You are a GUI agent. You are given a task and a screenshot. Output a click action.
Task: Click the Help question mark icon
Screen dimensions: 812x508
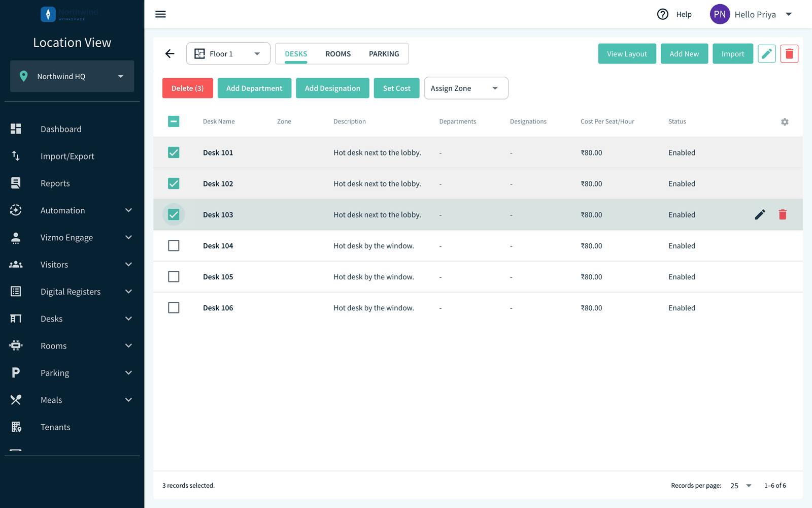[x=662, y=14]
